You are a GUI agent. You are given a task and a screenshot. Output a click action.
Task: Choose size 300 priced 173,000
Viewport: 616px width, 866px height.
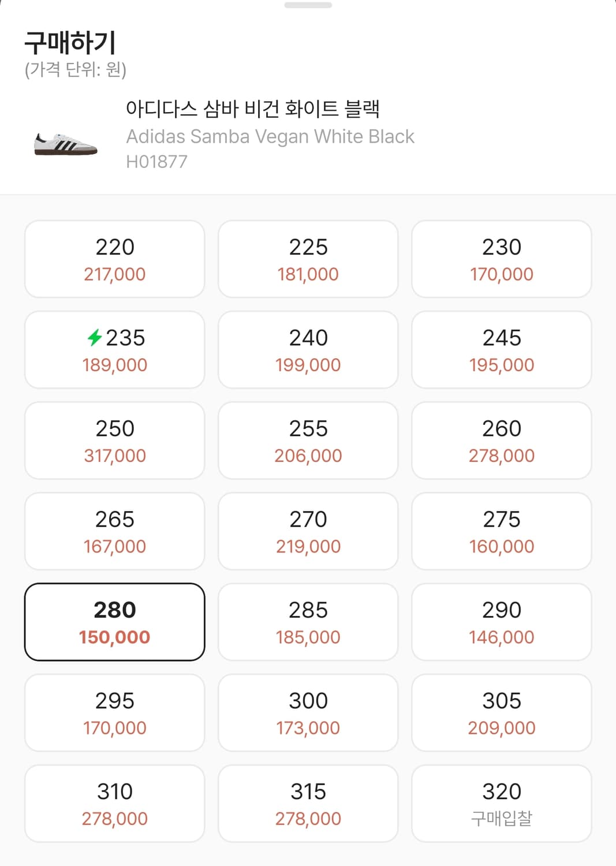(x=308, y=712)
